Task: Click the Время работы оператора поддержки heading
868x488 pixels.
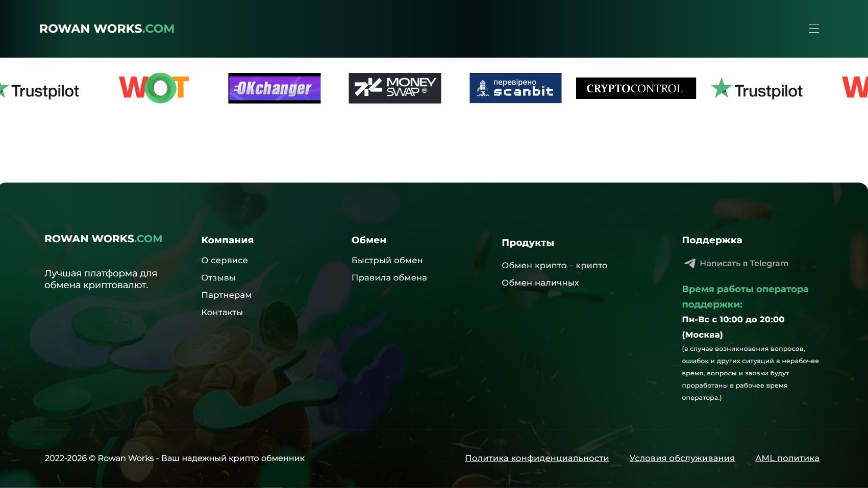Action: [x=745, y=297]
